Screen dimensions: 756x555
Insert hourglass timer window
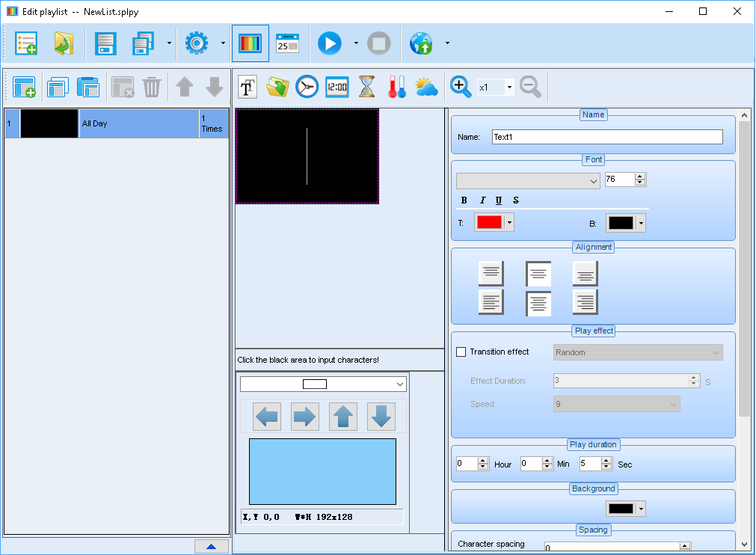(x=367, y=88)
